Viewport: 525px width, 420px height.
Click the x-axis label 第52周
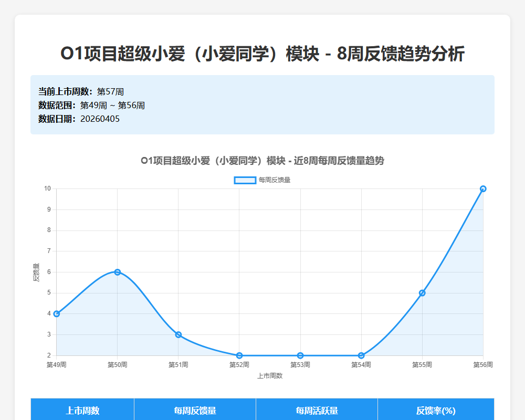[x=239, y=365]
